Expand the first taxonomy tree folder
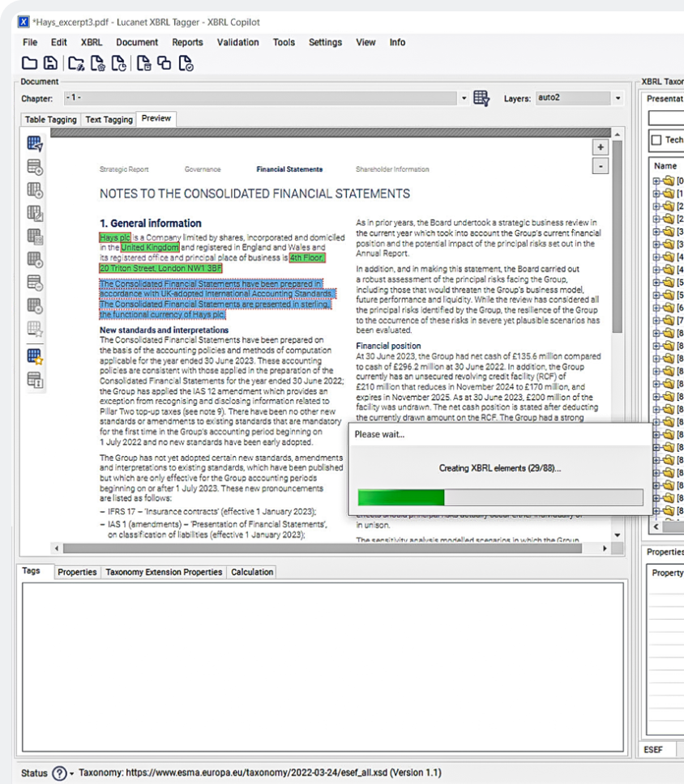Viewport: 684px width, 784px height. click(x=656, y=181)
